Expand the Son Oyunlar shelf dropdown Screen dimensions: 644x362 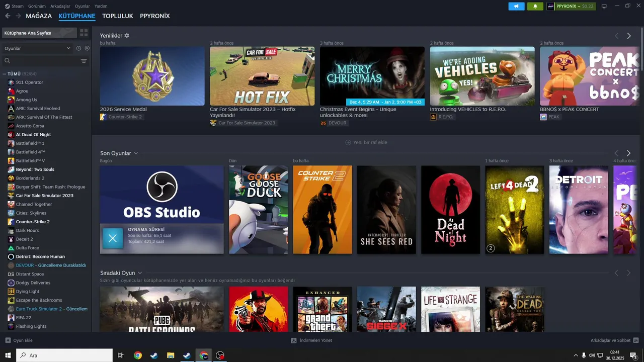pyautogui.click(x=136, y=153)
